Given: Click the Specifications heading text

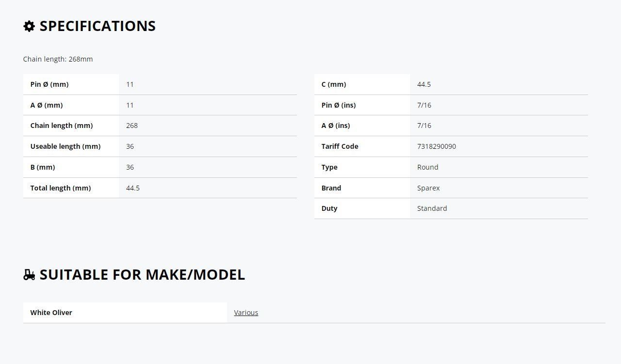Looking at the screenshot, I should (98, 26).
